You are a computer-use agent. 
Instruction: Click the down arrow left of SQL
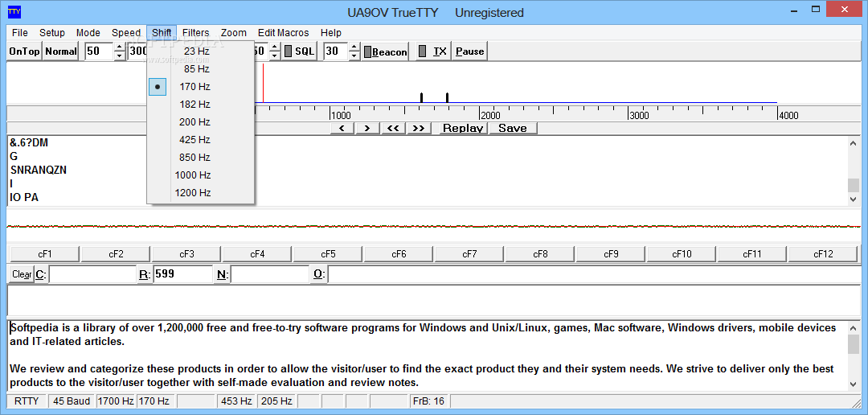275,56
